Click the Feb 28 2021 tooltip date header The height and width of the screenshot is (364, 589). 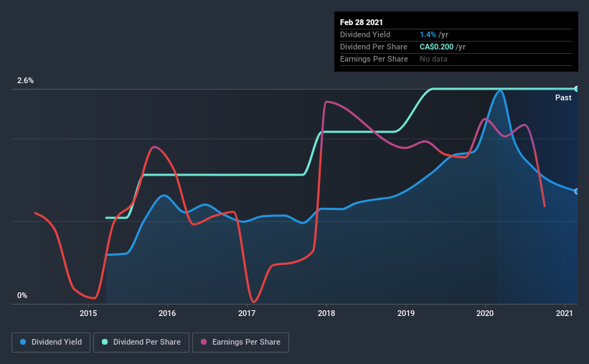[362, 22]
